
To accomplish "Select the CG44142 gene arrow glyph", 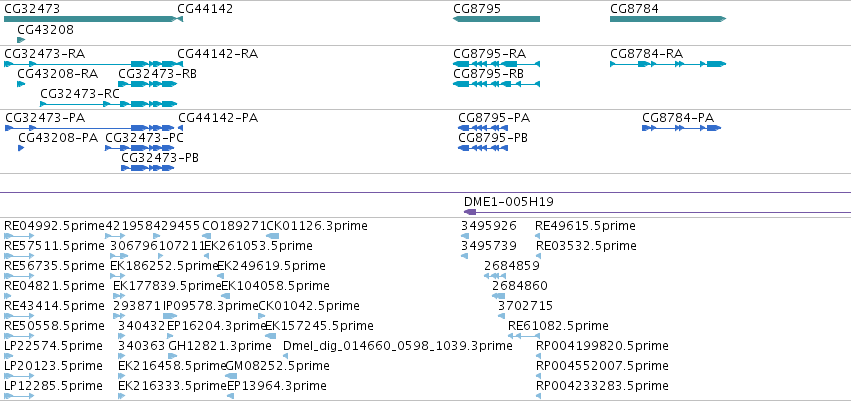I will (180, 19).
